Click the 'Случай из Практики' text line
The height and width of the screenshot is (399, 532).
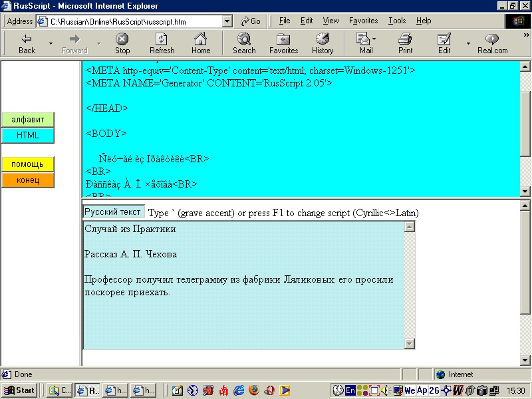130,229
